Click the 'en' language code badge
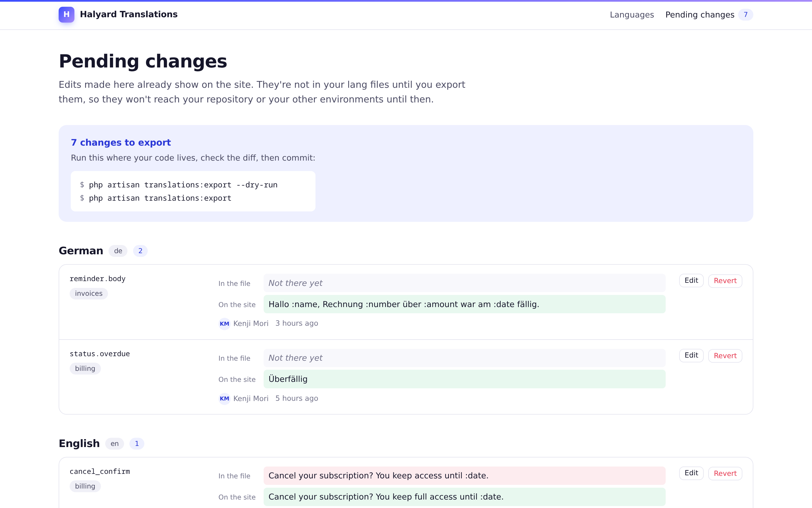Image resolution: width=812 pixels, height=508 pixels. (x=114, y=444)
